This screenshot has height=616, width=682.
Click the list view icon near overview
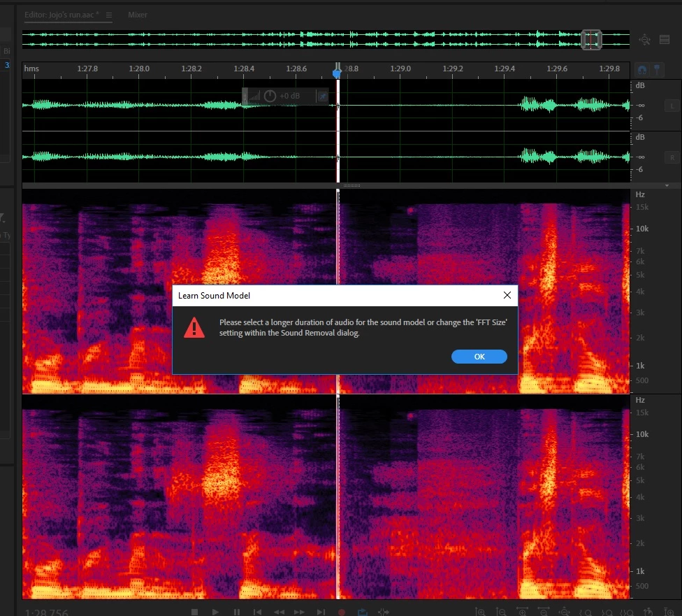pos(665,40)
